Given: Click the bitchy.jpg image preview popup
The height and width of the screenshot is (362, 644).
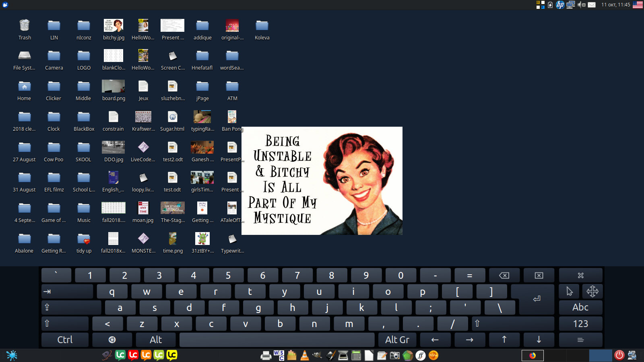Looking at the screenshot, I should click(x=322, y=181).
